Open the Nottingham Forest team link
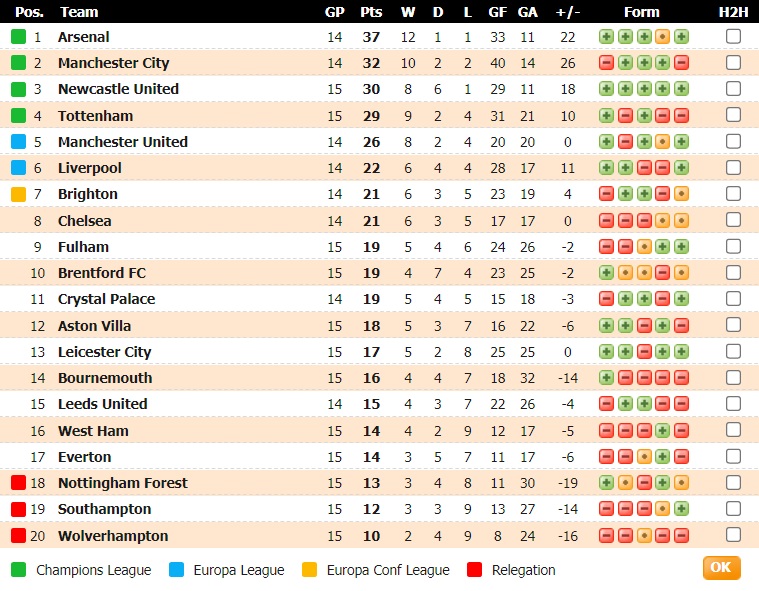This screenshot has width=759, height=591. [x=122, y=483]
